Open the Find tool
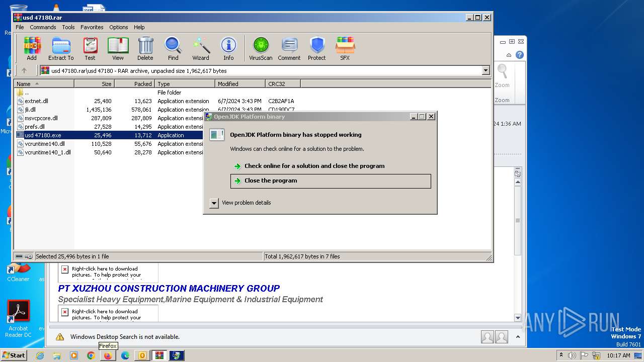 pos(173,49)
